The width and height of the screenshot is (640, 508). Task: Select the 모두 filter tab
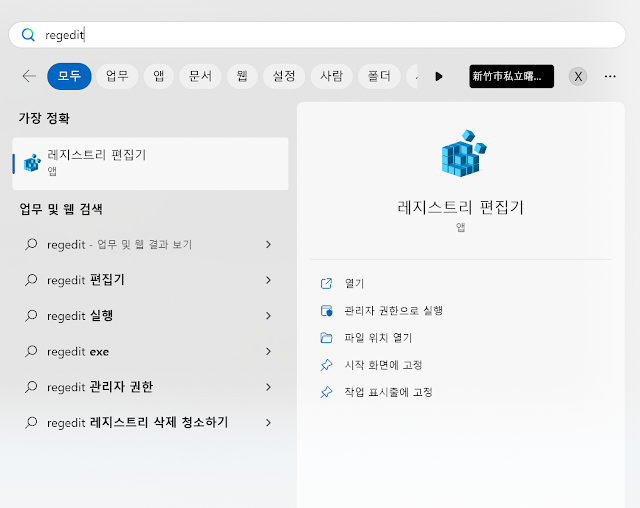click(x=69, y=76)
